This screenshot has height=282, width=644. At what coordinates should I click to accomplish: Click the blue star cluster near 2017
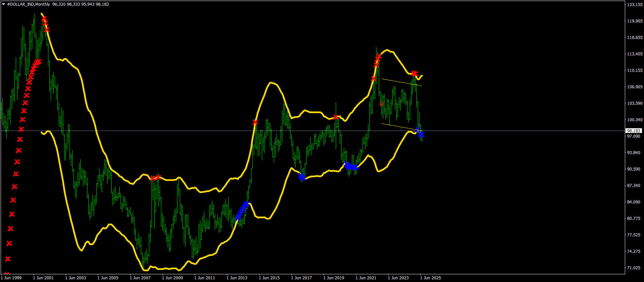click(x=302, y=177)
